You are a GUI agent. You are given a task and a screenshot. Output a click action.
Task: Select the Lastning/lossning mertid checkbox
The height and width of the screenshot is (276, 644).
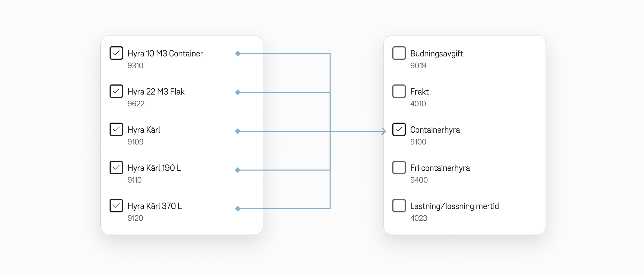tap(399, 206)
